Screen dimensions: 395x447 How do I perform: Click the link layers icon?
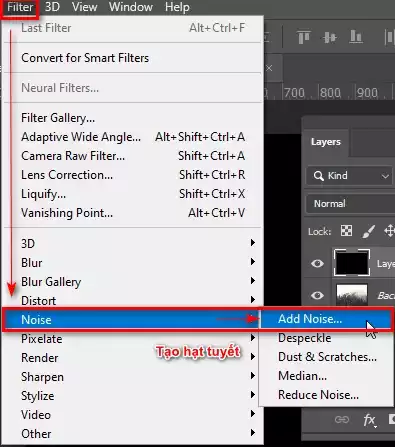pos(342,419)
